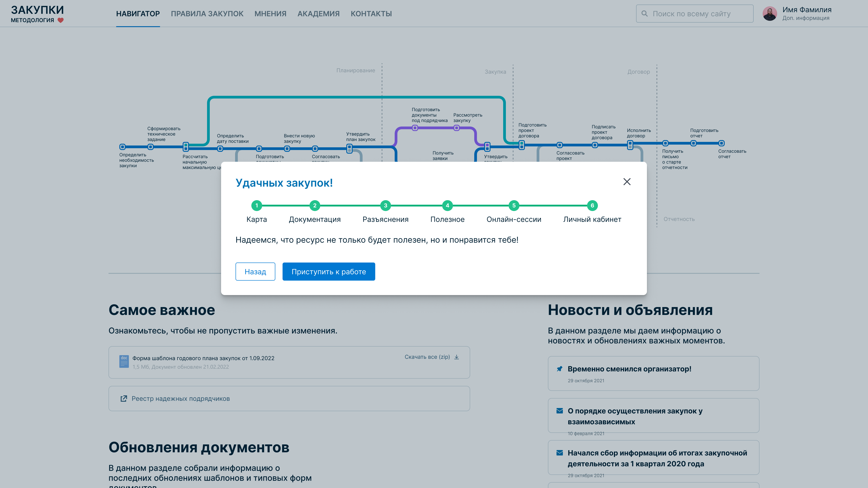Open news Временно сменился организатор
Viewport: 868px width, 488px height.
click(629, 369)
